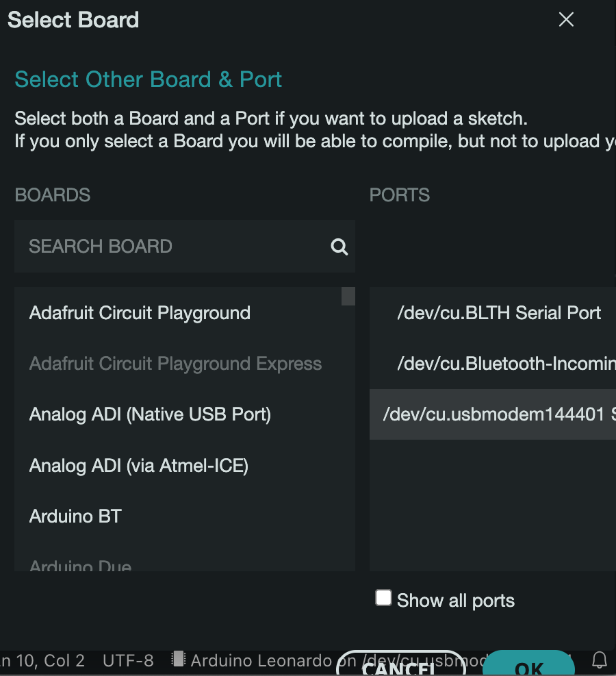Select Adafruit Circuit Playground board
The height and width of the screenshot is (676, 616).
click(140, 313)
